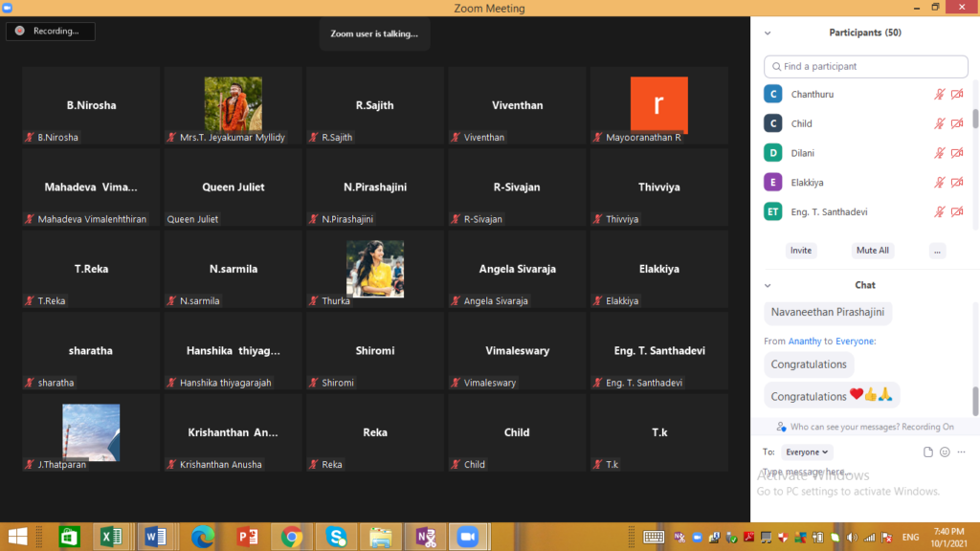
Task: Click the "Navaneethan Pirashajini" chat message
Action: tap(828, 312)
